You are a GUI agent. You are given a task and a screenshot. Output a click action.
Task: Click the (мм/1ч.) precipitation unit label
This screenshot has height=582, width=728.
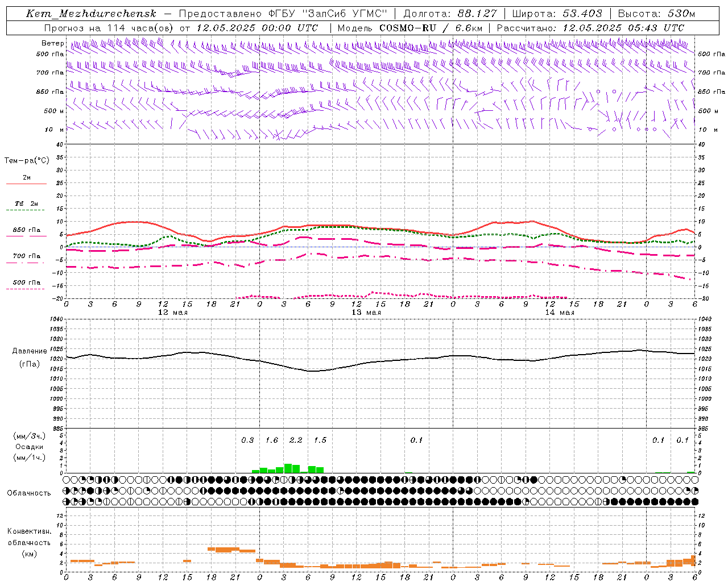29,458
